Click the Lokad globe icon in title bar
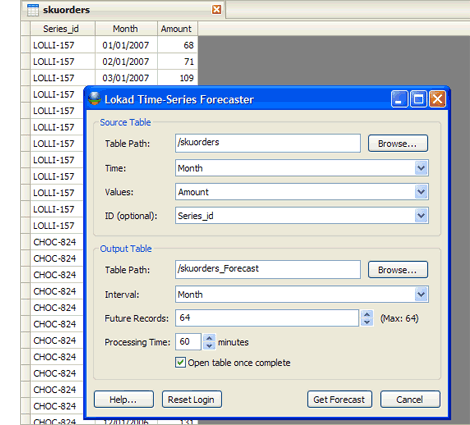The image size is (470, 425). [94, 99]
